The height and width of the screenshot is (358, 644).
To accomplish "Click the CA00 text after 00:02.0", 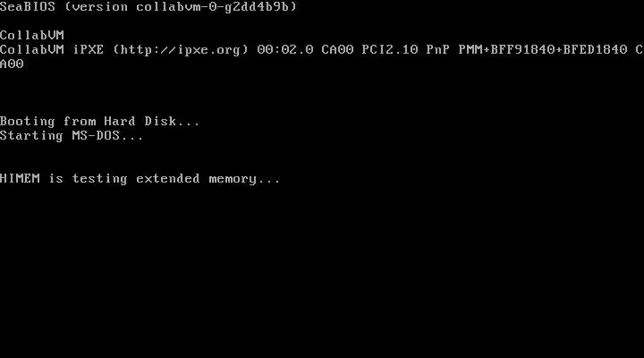I will point(337,50).
